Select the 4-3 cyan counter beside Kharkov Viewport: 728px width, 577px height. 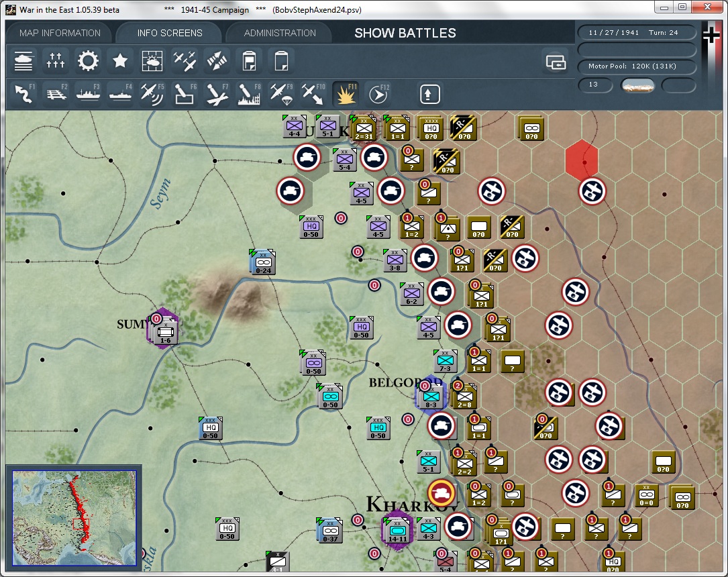point(428,529)
